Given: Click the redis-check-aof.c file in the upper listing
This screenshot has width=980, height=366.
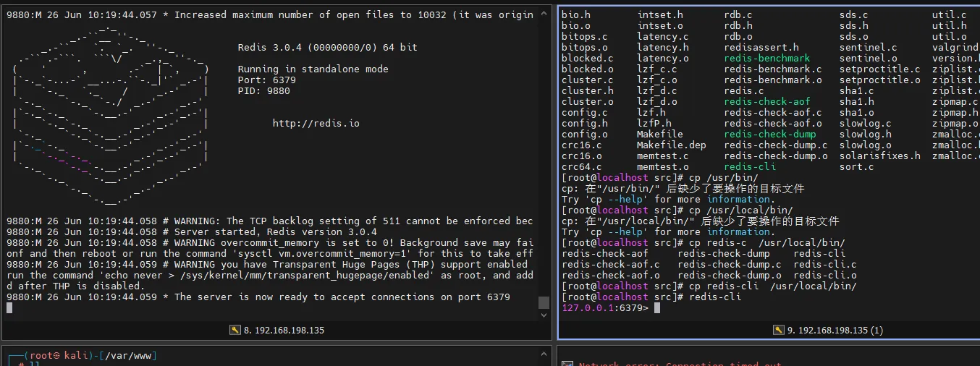Looking at the screenshot, I should (x=773, y=113).
